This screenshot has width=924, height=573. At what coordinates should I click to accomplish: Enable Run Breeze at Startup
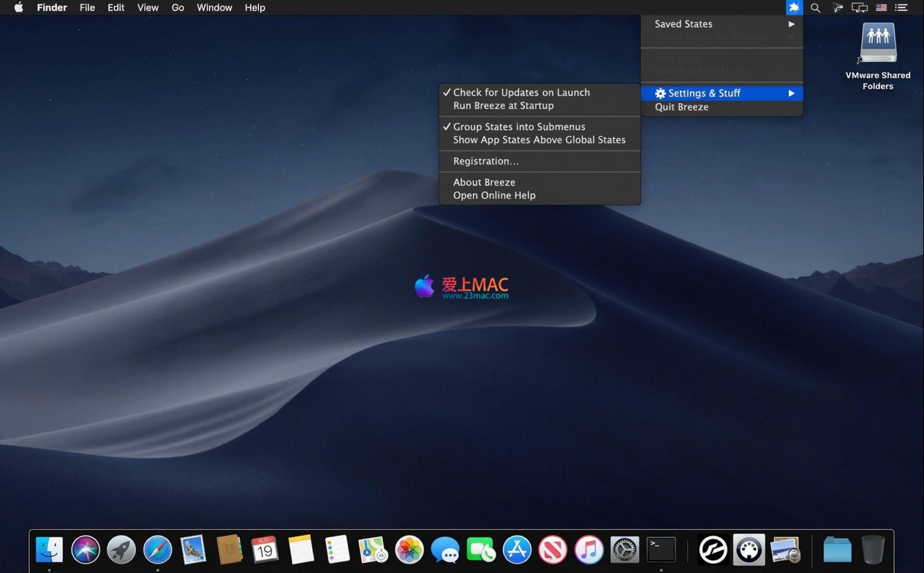(x=503, y=106)
